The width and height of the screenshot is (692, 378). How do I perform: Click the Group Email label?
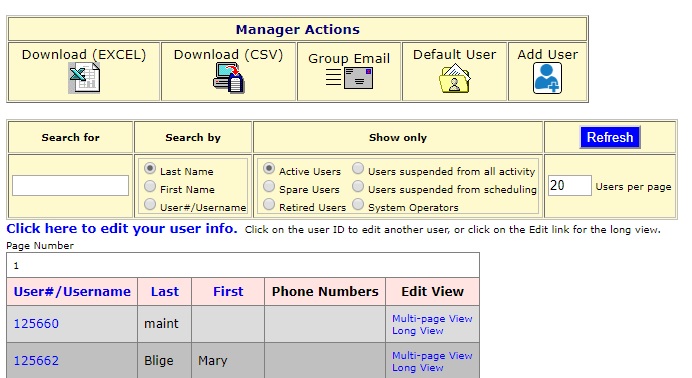click(349, 58)
